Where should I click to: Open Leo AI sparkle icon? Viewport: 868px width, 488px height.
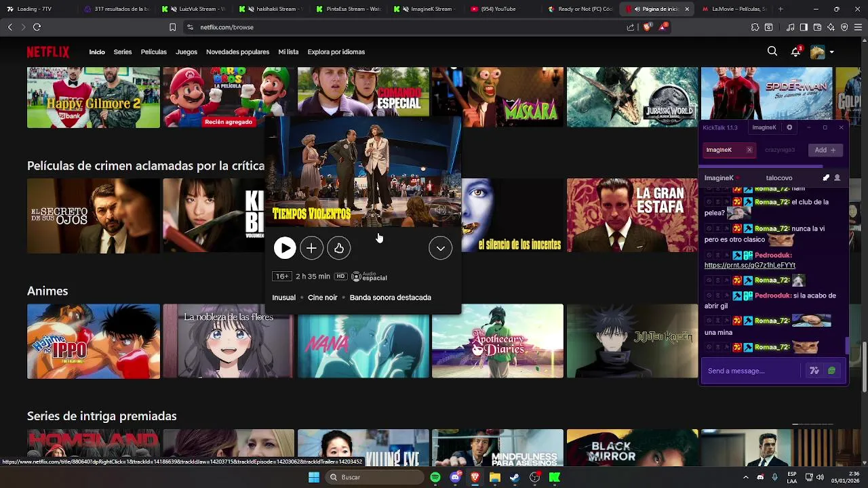point(831,27)
